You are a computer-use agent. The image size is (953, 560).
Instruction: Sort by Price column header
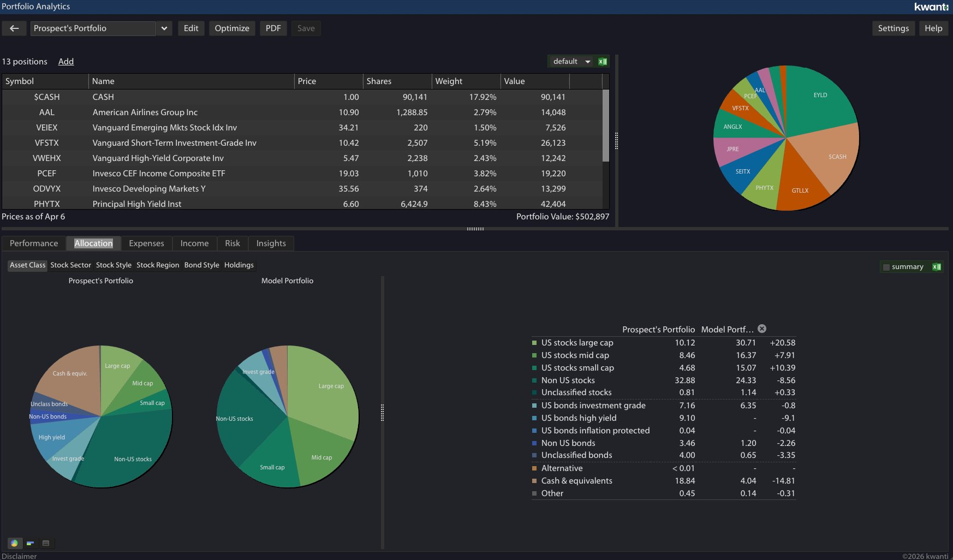pyautogui.click(x=329, y=81)
